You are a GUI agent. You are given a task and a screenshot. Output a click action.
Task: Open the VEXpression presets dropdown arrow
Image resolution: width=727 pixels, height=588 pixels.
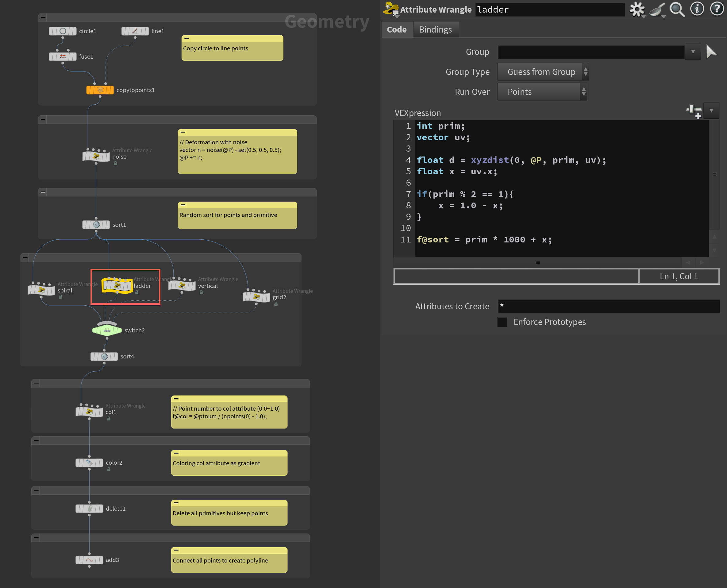click(x=711, y=111)
